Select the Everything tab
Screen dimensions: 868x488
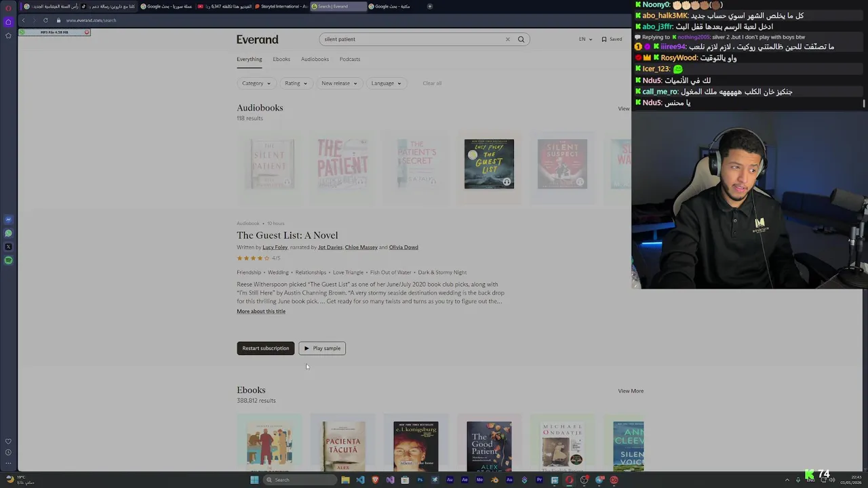249,59
